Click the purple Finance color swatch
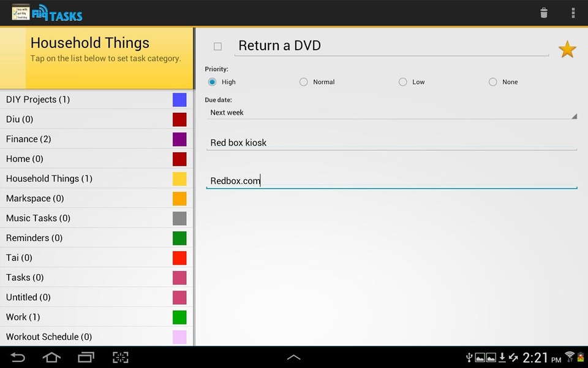 click(179, 139)
